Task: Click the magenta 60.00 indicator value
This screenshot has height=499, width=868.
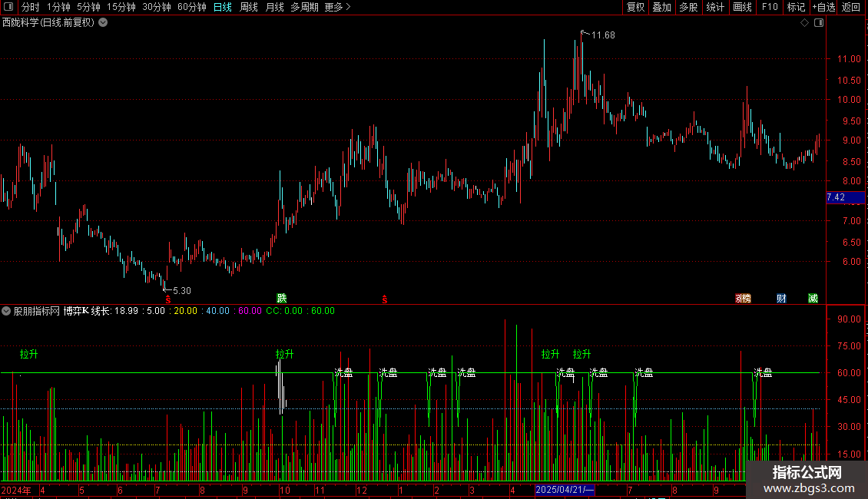Action: click(x=250, y=311)
